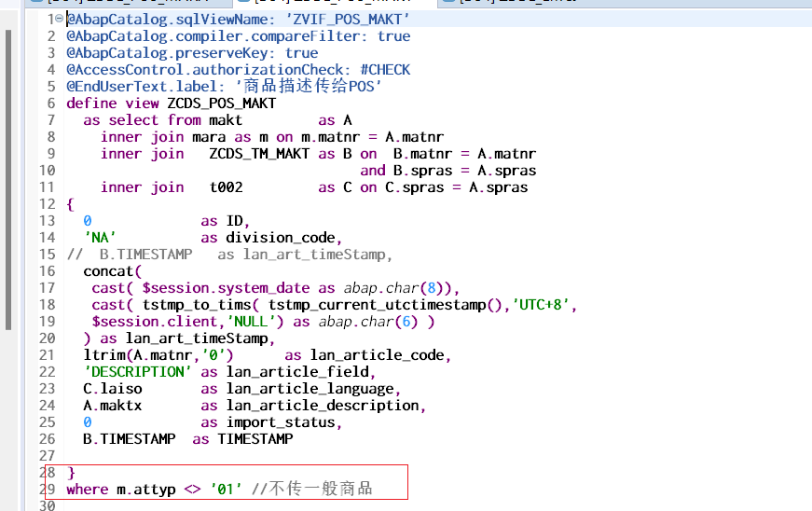Screen dimensions: 812x511
Task: Click the closing brace on line 28
Action: [x=72, y=473]
